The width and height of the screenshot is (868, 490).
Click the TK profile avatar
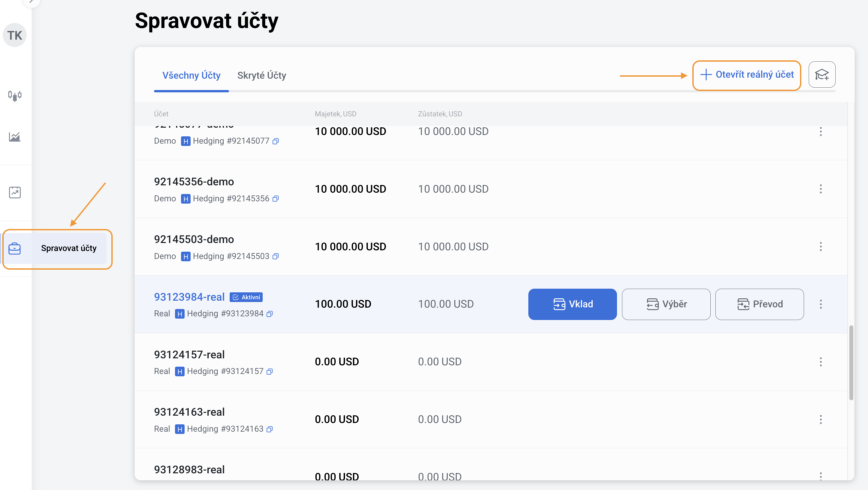click(15, 35)
